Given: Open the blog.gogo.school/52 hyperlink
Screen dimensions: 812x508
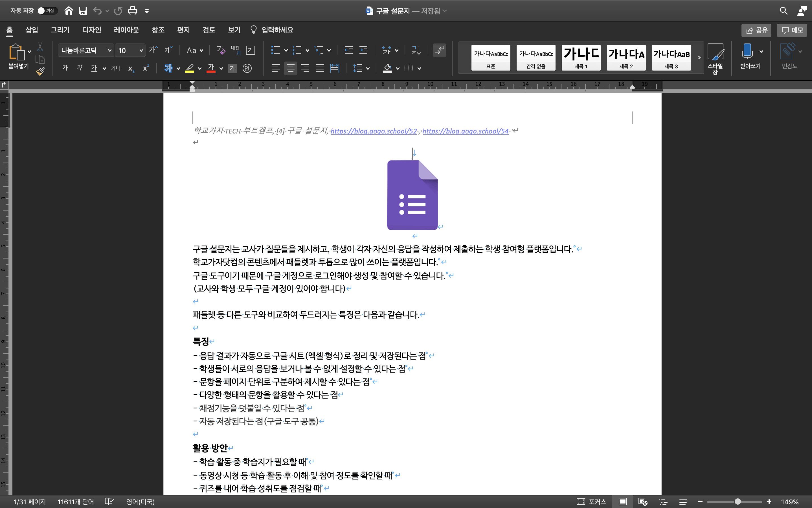Looking at the screenshot, I should [374, 131].
